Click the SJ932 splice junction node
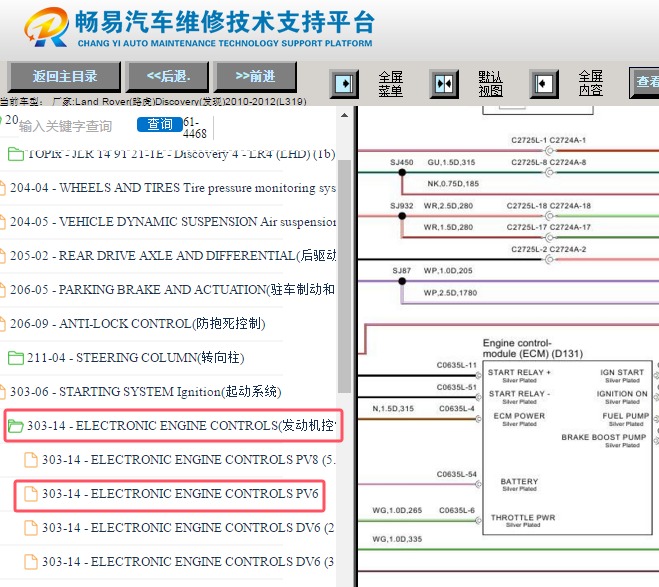This screenshot has width=659, height=587. [x=402, y=216]
